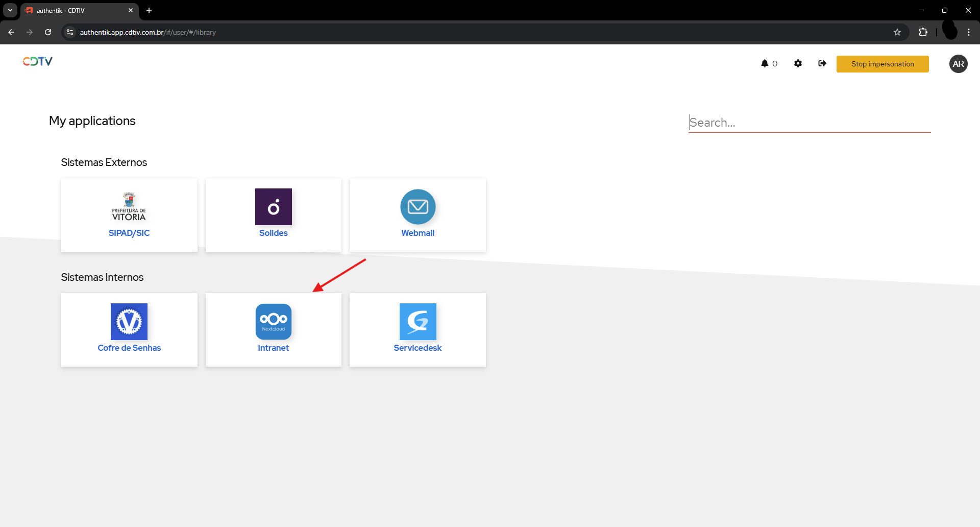The width and height of the screenshot is (980, 527).
Task: Open a new browser tab
Action: coord(149,10)
